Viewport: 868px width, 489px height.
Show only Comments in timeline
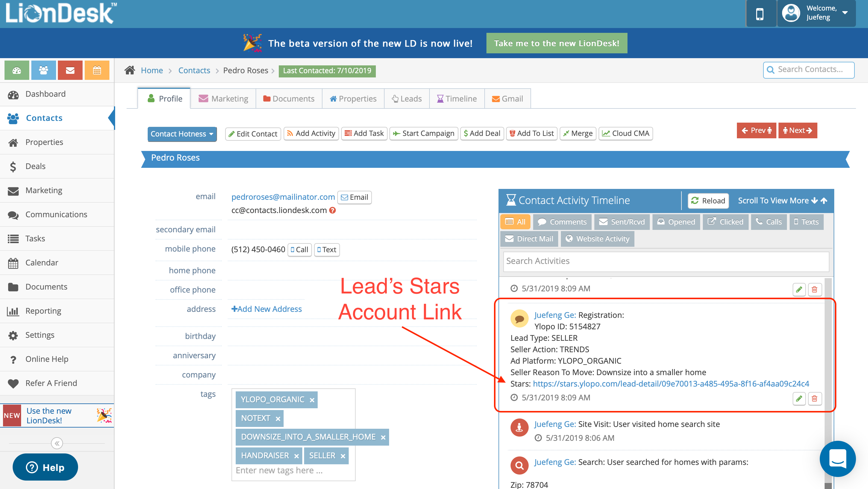[562, 221]
